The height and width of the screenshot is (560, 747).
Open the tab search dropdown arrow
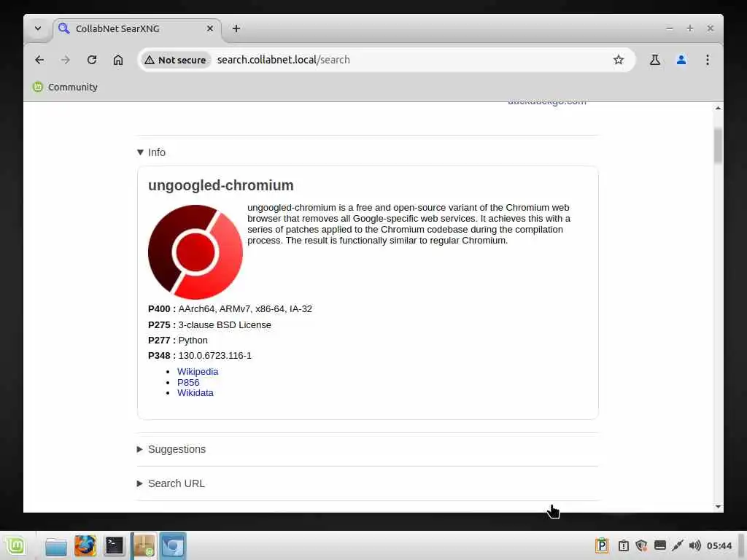[x=38, y=28]
